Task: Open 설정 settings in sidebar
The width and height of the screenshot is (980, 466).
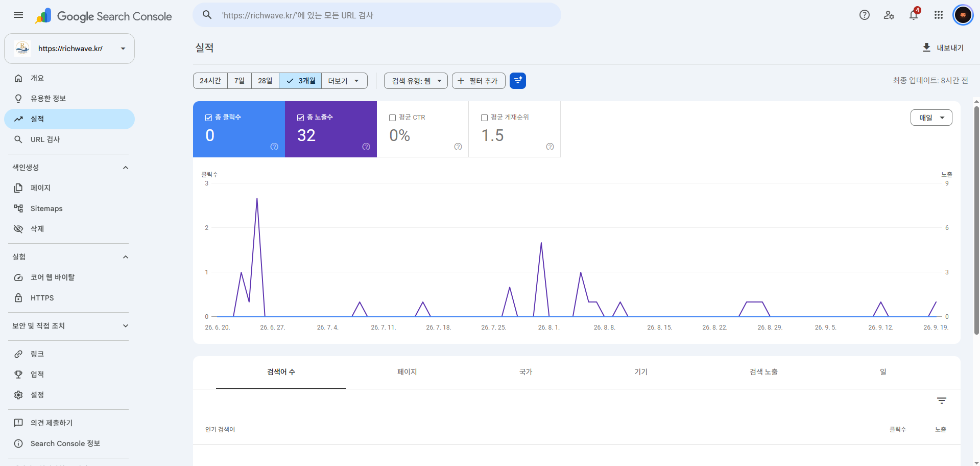Action: [x=69, y=395]
